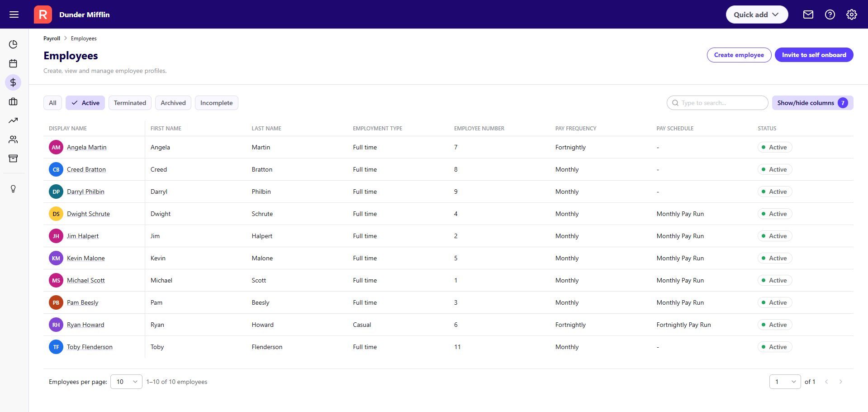
Task: Toggle the Terminated filter chip
Action: [x=130, y=103]
